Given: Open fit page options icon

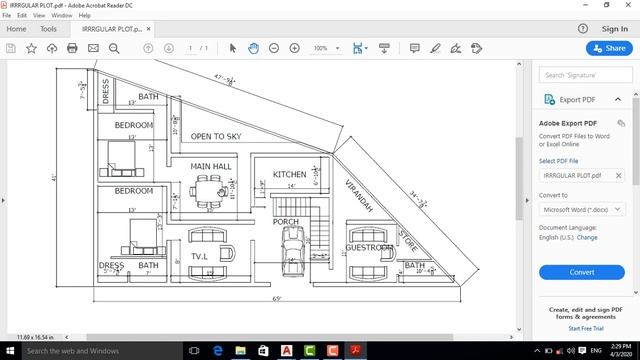Looking at the screenshot, I should click(360, 49).
